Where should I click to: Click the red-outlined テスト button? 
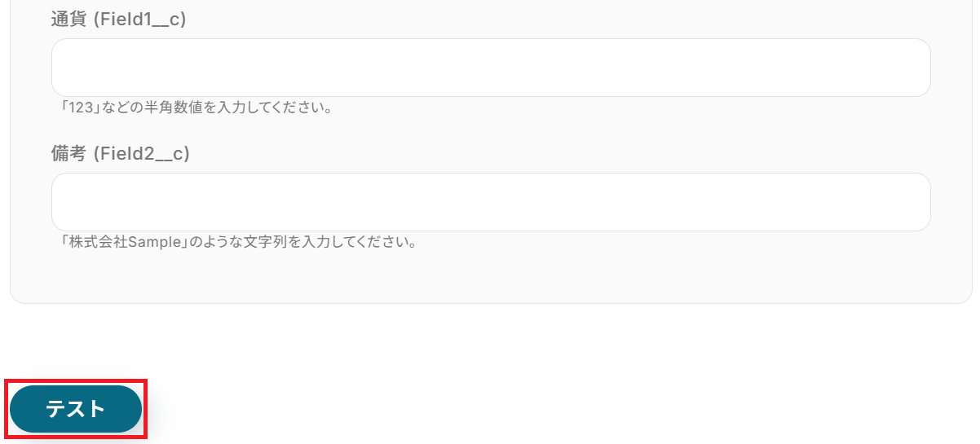[76, 409]
